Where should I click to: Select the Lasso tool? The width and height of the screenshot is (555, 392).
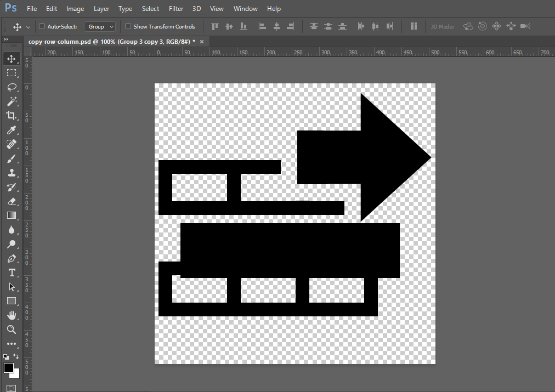tap(12, 87)
